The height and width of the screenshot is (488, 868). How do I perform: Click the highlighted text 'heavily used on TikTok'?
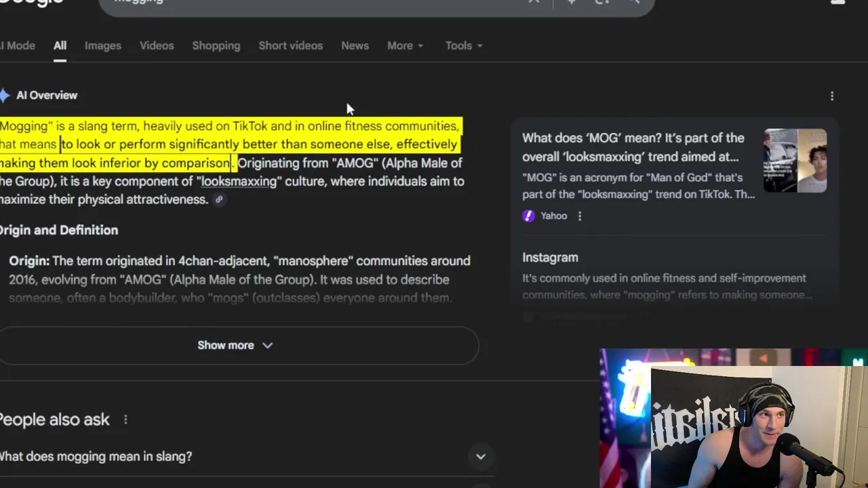(205, 126)
